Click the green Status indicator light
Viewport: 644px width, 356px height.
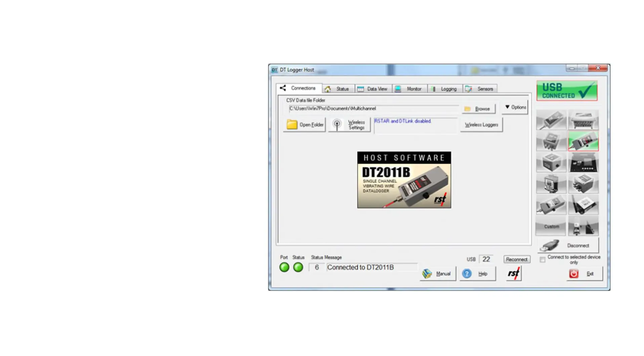(298, 267)
